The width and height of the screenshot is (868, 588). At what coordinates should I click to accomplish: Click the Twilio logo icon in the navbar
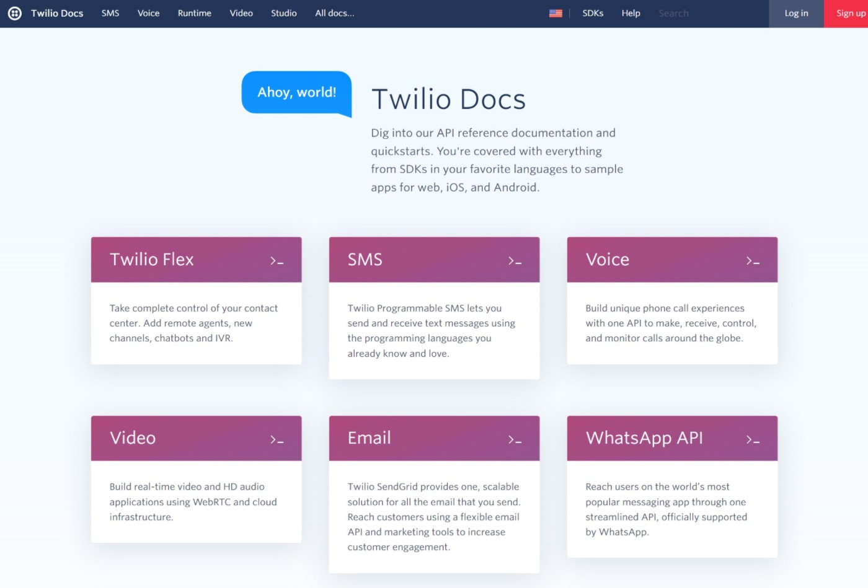point(14,13)
